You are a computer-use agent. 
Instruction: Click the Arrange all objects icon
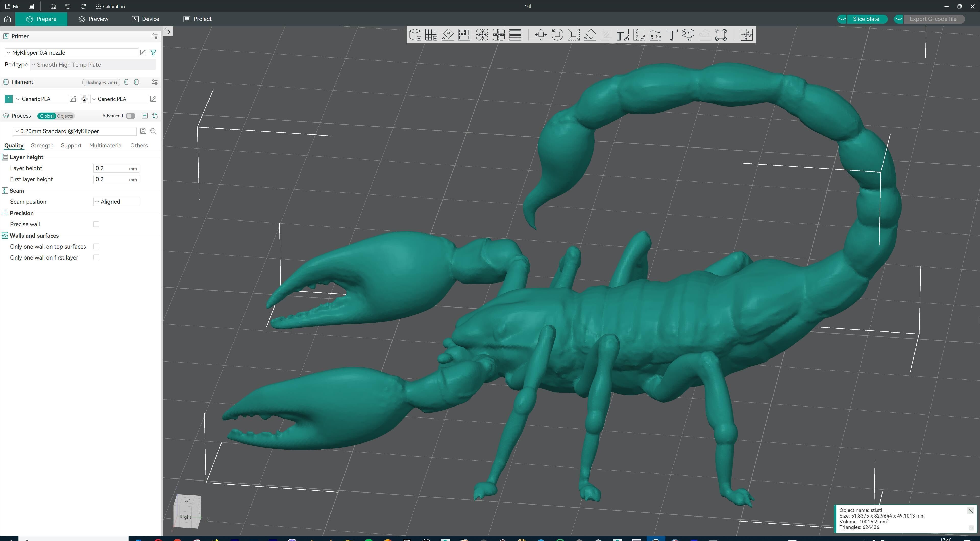click(464, 35)
